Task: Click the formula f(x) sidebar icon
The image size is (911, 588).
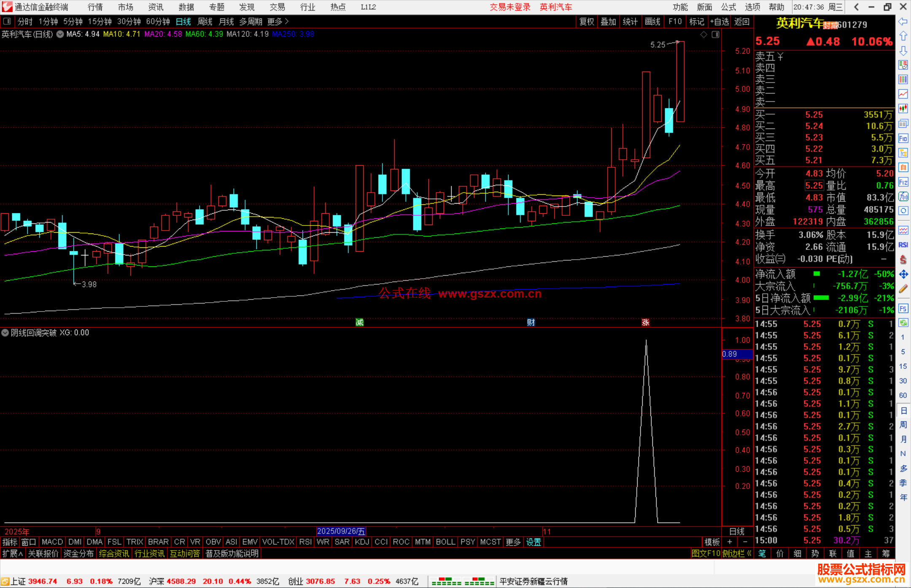Action: coord(903,196)
